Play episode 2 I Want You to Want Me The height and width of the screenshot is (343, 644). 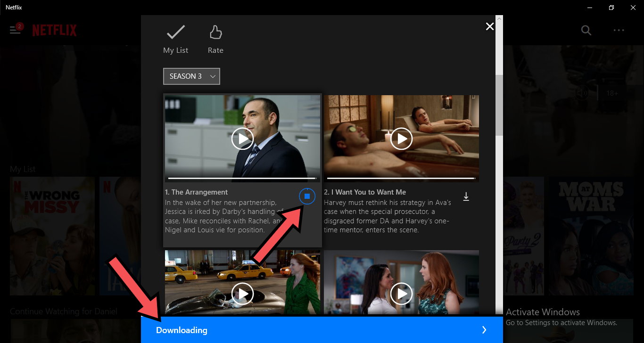click(x=402, y=139)
